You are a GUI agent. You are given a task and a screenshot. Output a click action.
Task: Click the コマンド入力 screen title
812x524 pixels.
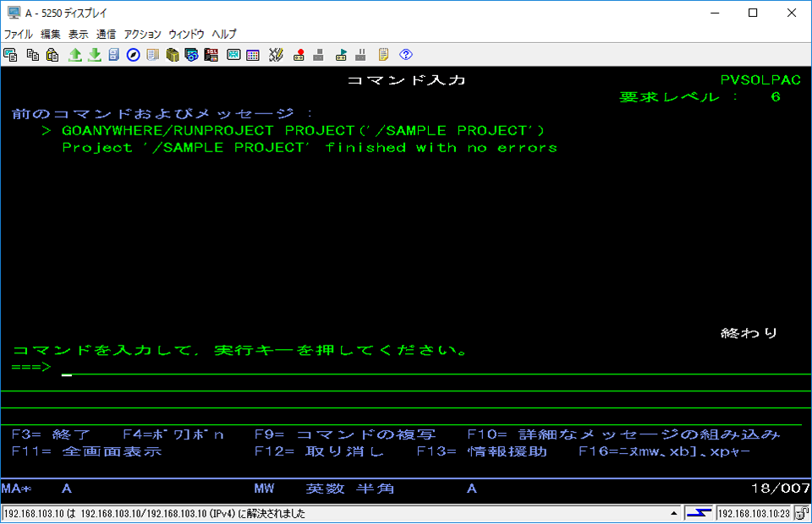click(406, 80)
